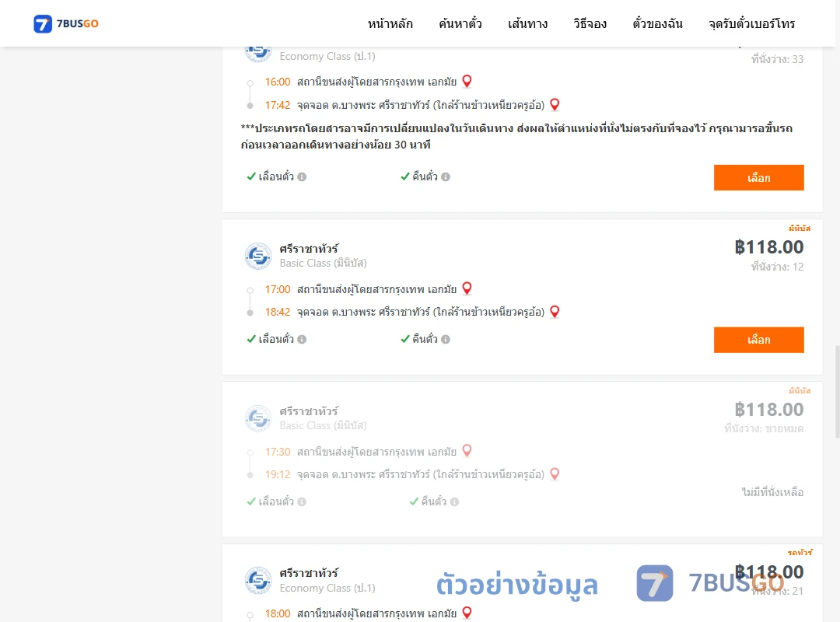Image resolution: width=840 pixels, height=622 pixels.
Task: Click ที่นั่งว่าง: 33 seat count
Action: coord(777,59)
